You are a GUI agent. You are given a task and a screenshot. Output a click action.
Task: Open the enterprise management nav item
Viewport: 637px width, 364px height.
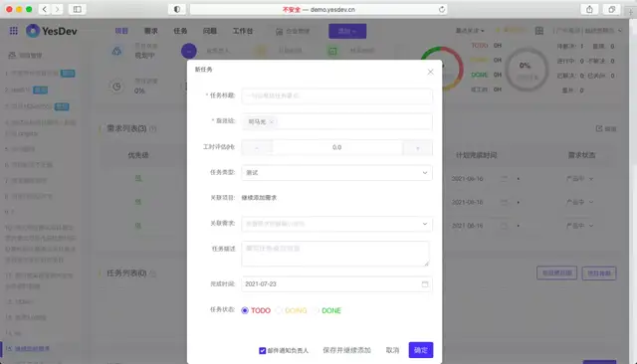point(293,31)
